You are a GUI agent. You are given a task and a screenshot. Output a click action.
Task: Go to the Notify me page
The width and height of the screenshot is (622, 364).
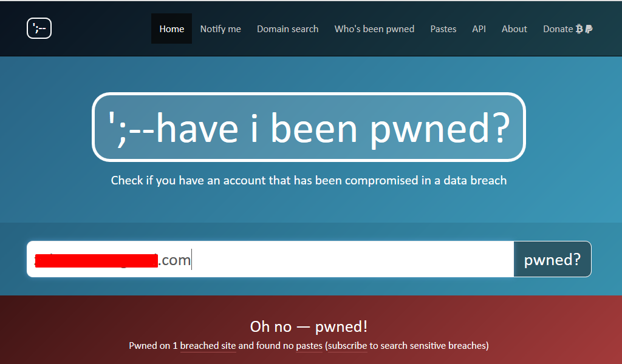point(220,29)
